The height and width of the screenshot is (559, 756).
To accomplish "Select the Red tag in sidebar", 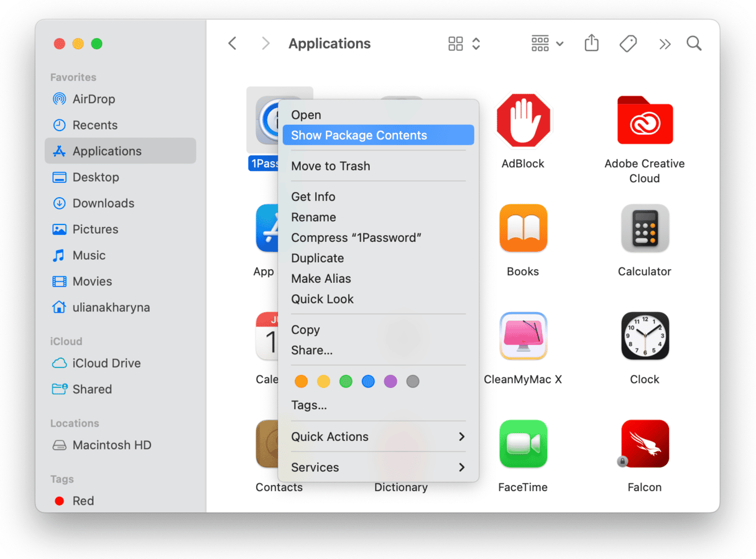I will [x=121, y=501].
